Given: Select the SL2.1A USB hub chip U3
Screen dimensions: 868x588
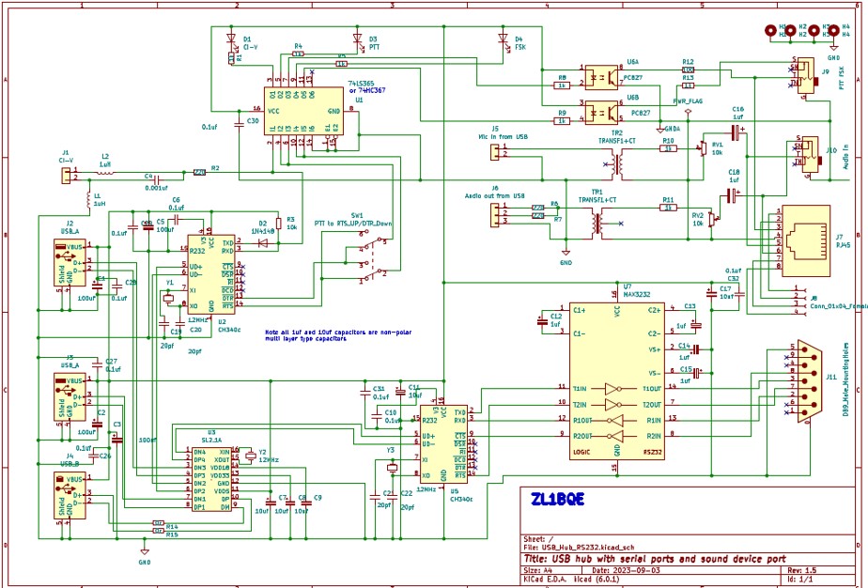Looking at the screenshot, I should 211,479.
